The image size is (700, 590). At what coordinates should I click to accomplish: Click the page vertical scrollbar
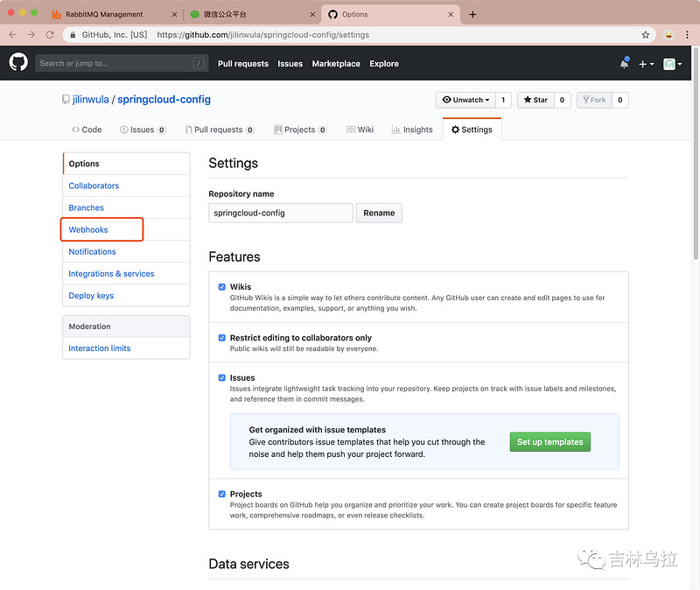(696, 152)
